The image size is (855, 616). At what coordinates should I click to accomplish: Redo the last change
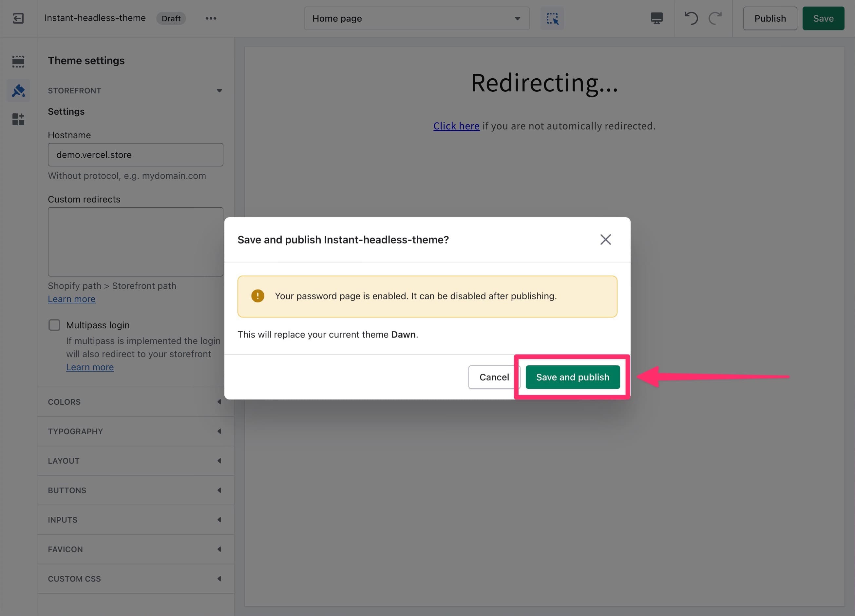point(715,18)
